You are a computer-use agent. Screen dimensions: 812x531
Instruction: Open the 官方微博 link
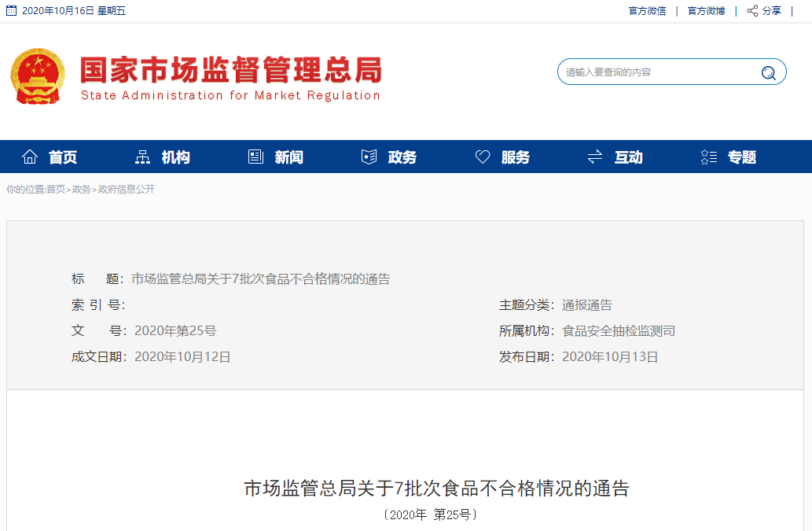coord(707,11)
